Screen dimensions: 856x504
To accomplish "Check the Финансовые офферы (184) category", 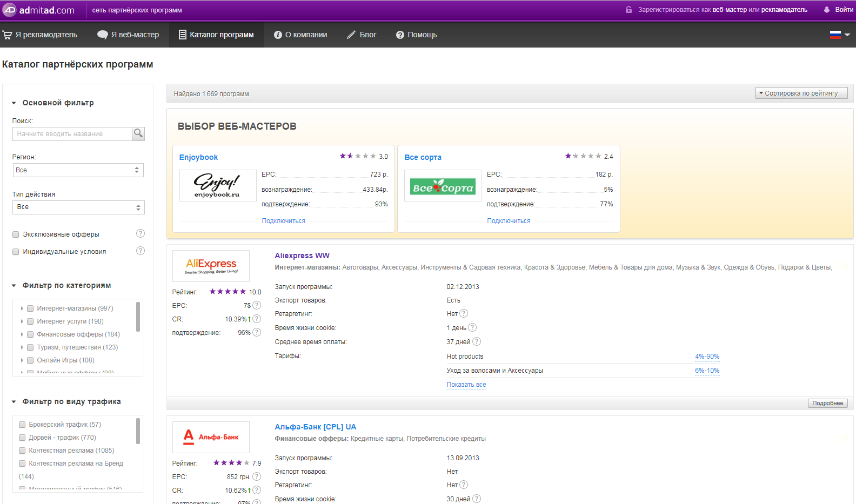I will pyautogui.click(x=30, y=334).
